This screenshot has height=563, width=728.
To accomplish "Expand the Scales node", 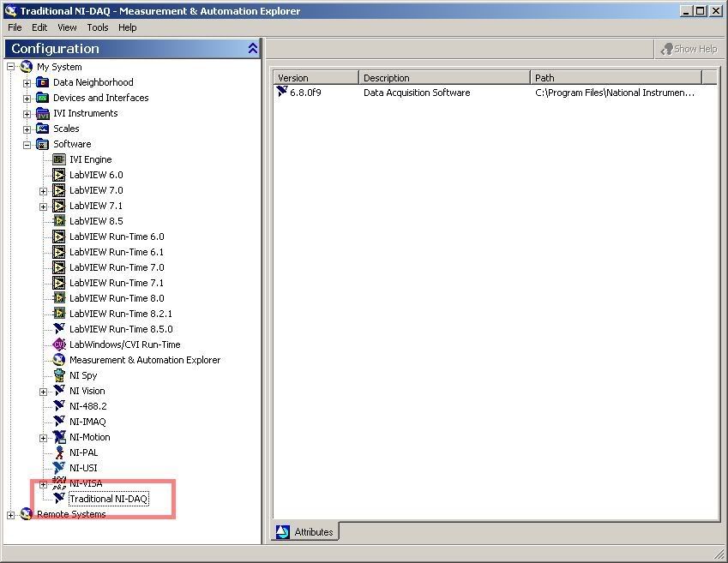I will (x=27, y=129).
